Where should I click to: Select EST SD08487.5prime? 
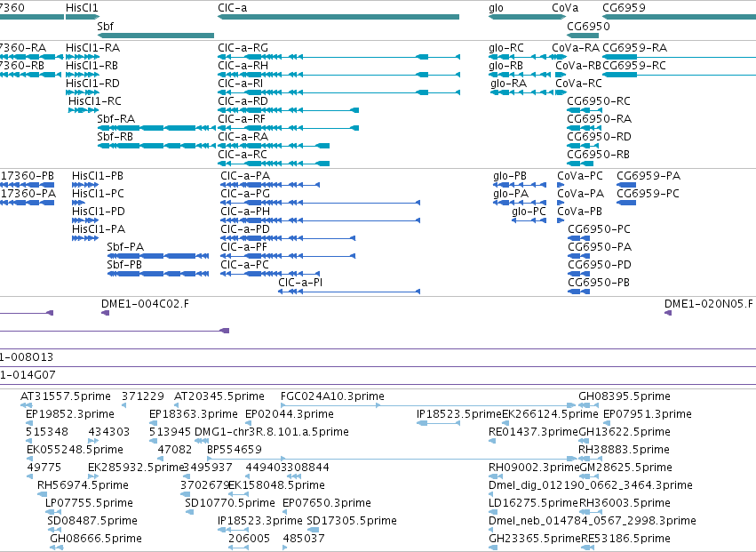pyautogui.click(x=92, y=521)
